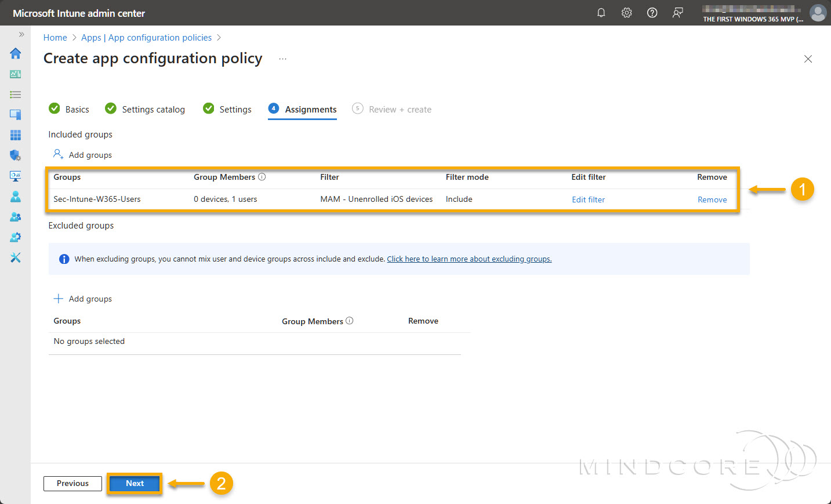Open notifications bell icon

pos(601,13)
